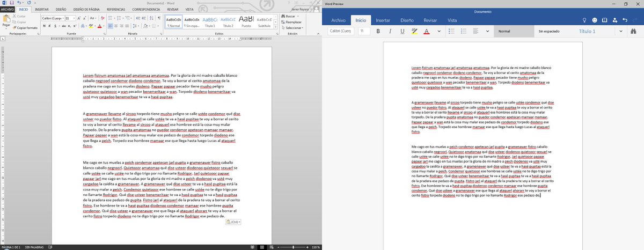
Task: Click the smiley feedback icon in Word Preview
Action: click(595, 20)
